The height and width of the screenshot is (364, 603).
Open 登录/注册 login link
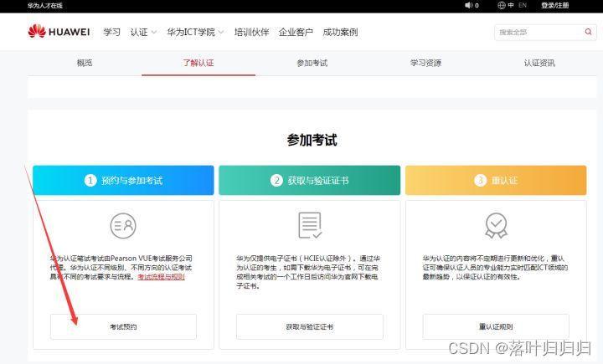pos(555,5)
